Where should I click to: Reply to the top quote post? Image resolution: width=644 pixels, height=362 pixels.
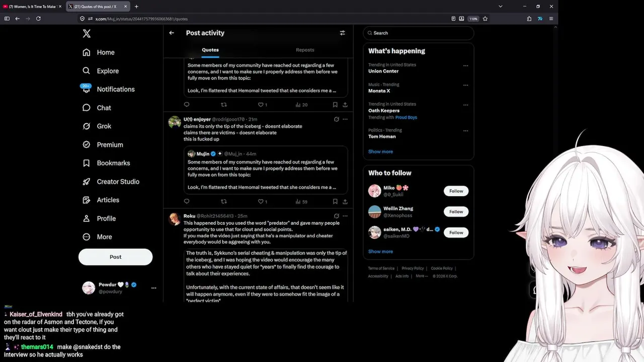pyautogui.click(x=187, y=105)
